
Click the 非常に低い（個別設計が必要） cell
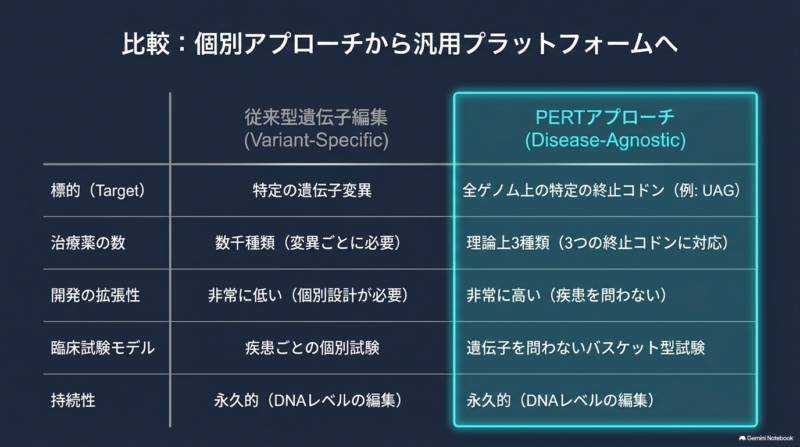(308, 295)
